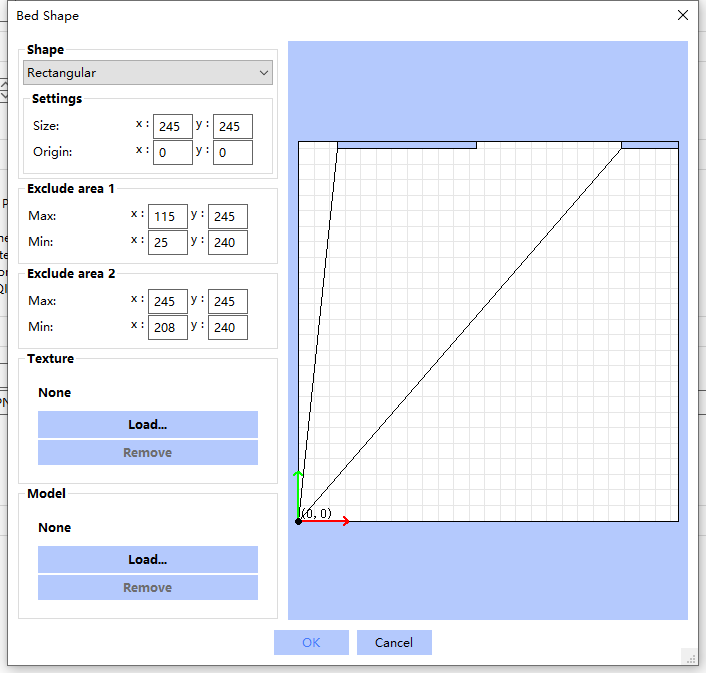Click Exclude area 2 Min x field
Viewport: 706px width, 673px height.
click(167, 327)
